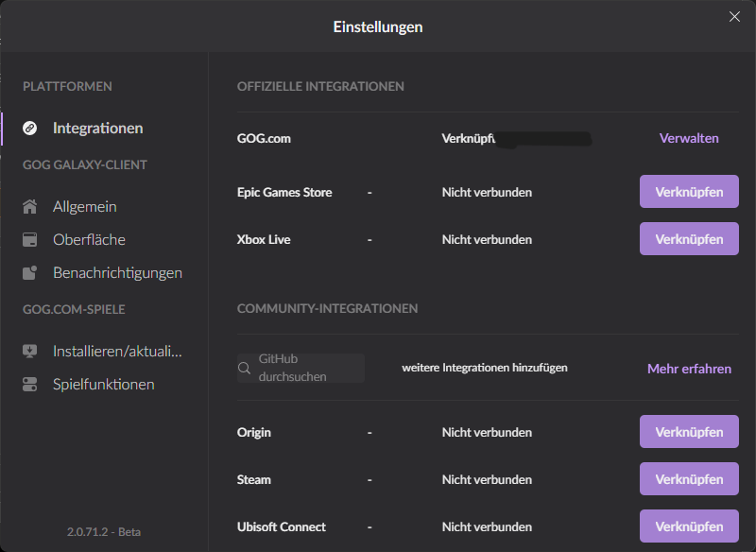Click the notification icon beside Benachrichtigungen
Viewport: 756px width, 552px height.
29,272
